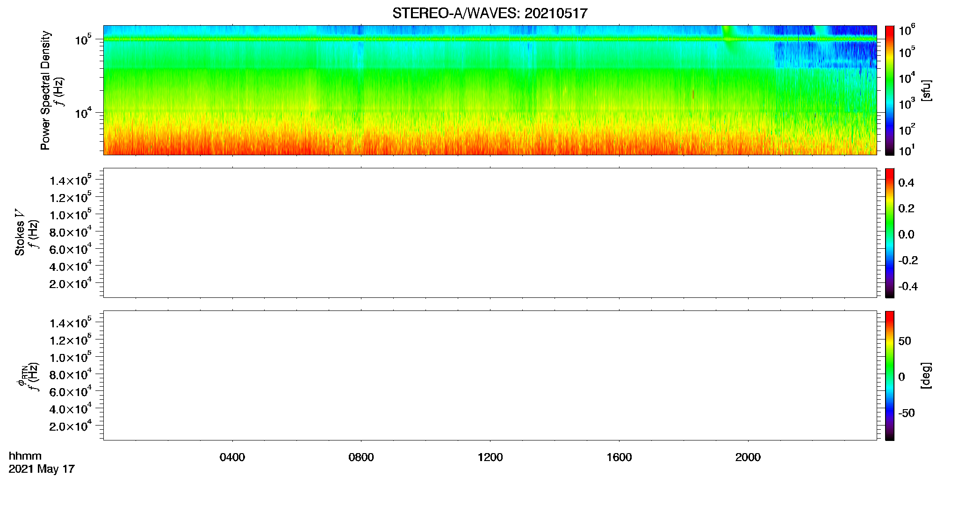Click the -50 label on degrees colorbar

click(906, 413)
